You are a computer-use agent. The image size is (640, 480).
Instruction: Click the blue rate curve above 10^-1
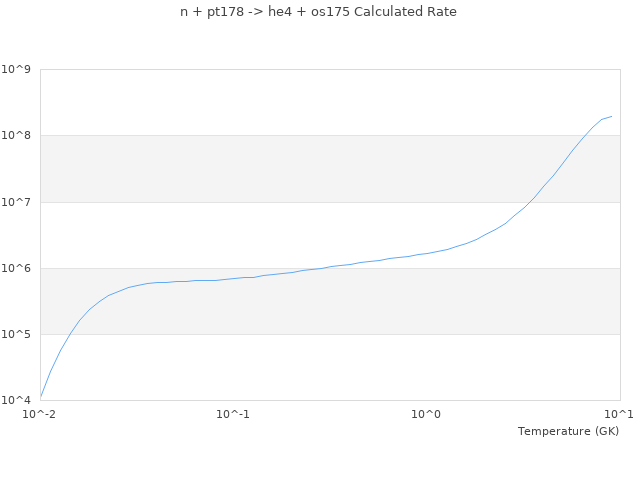click(233, 278)
